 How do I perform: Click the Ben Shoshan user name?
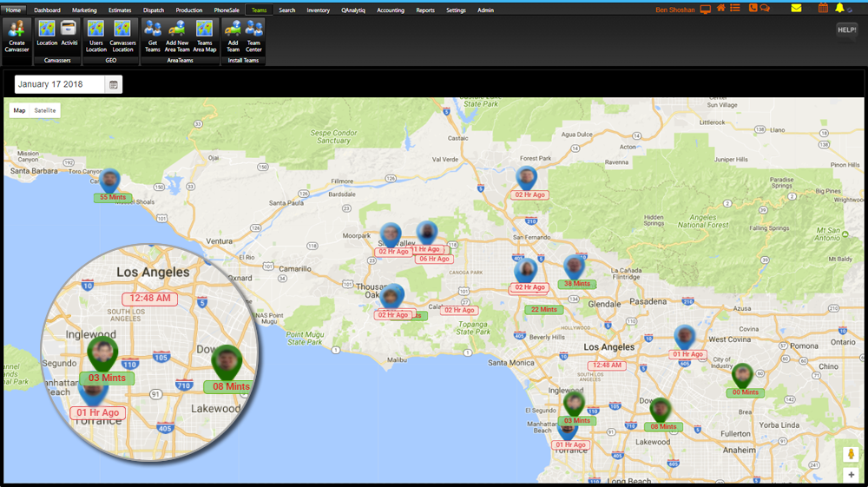675,10
